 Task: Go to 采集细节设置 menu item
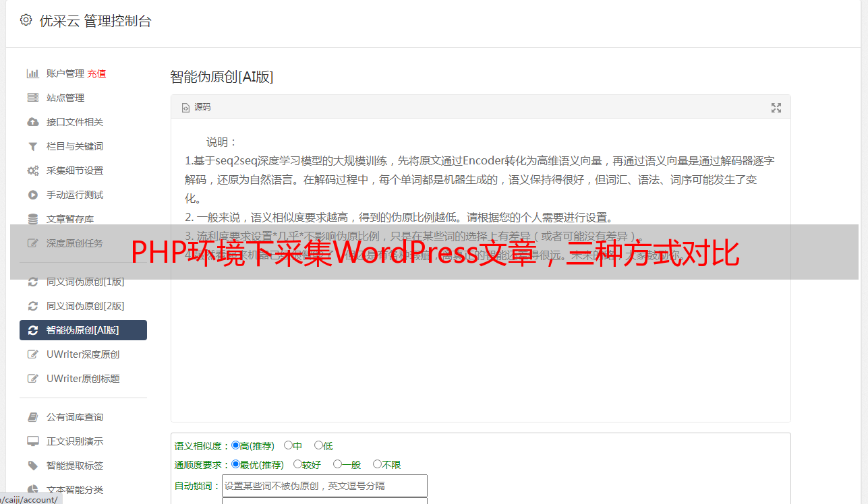[75, 170]
